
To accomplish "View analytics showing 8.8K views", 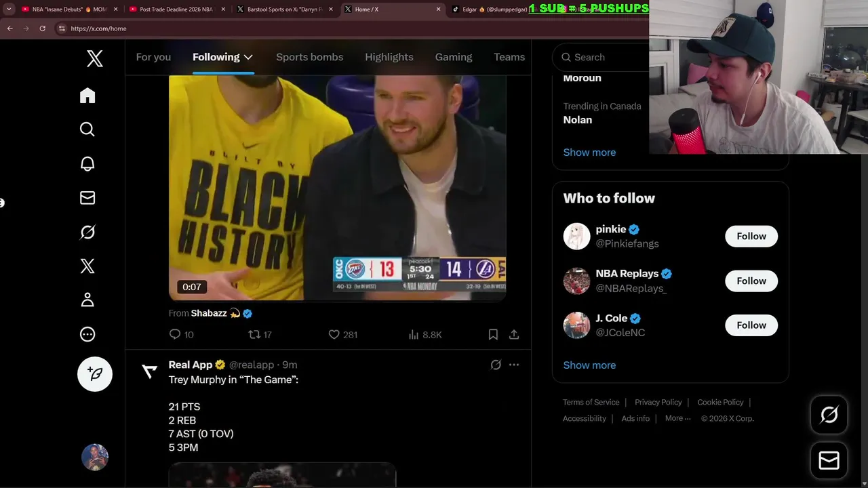I will tap(425, 334).
